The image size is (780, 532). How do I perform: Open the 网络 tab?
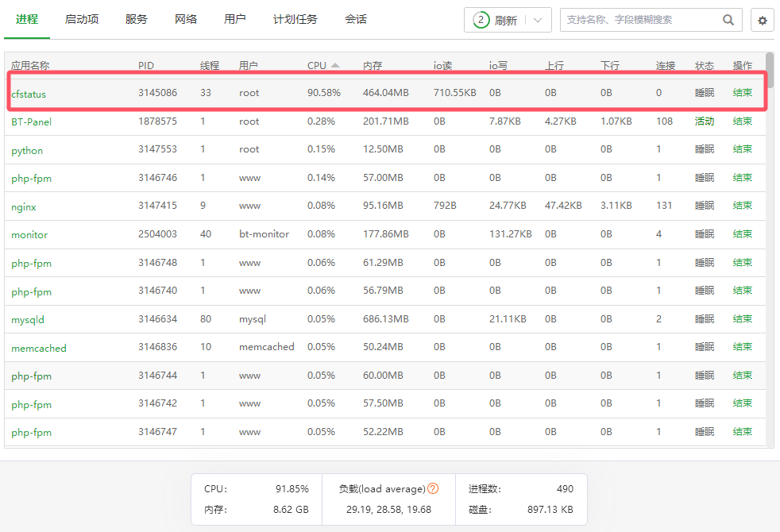click(x=186, y=19)
